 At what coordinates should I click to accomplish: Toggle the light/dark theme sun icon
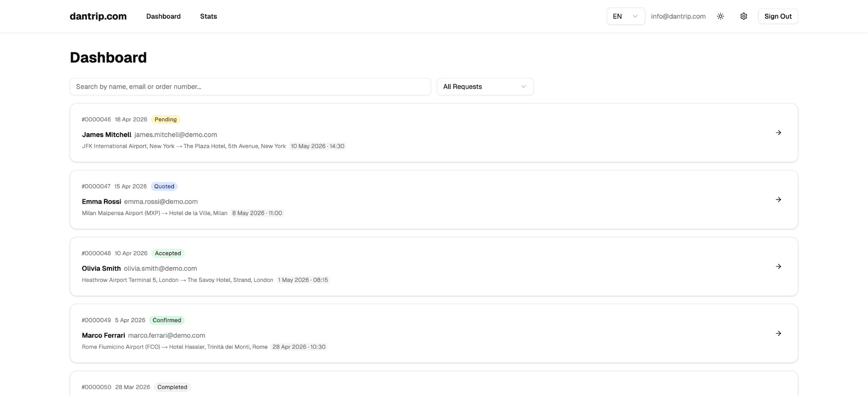[x=720, y=16]
